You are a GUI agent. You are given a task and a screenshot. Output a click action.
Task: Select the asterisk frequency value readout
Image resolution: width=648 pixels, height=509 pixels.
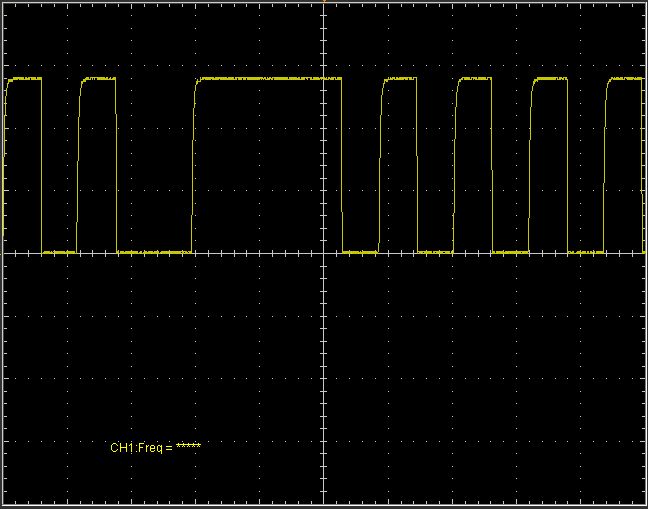coord(188,447)
